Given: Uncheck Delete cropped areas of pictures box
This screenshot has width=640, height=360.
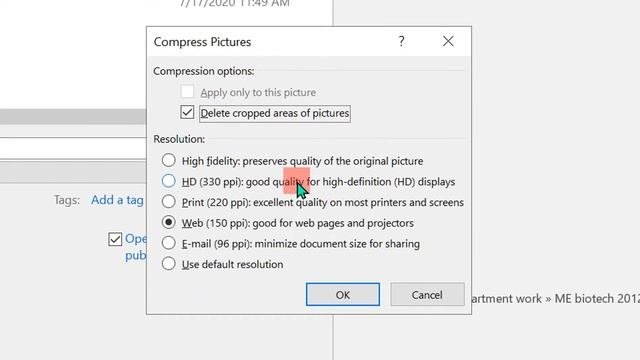Looking at the screenshot, I should click(187, 112).
